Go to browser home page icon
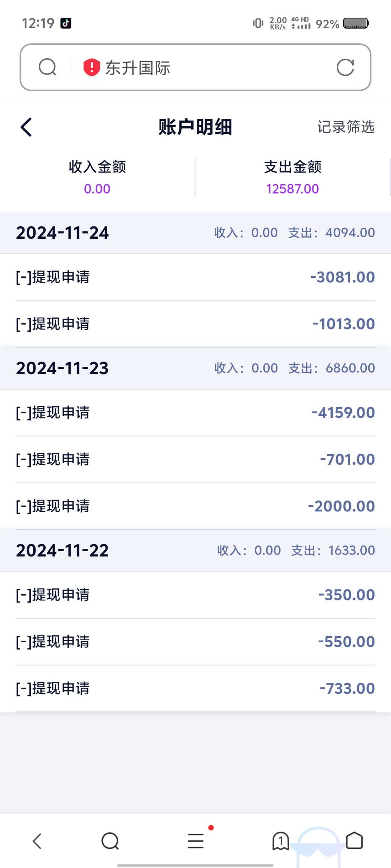This screenshot has height=868, width=391. pos(354,841)
